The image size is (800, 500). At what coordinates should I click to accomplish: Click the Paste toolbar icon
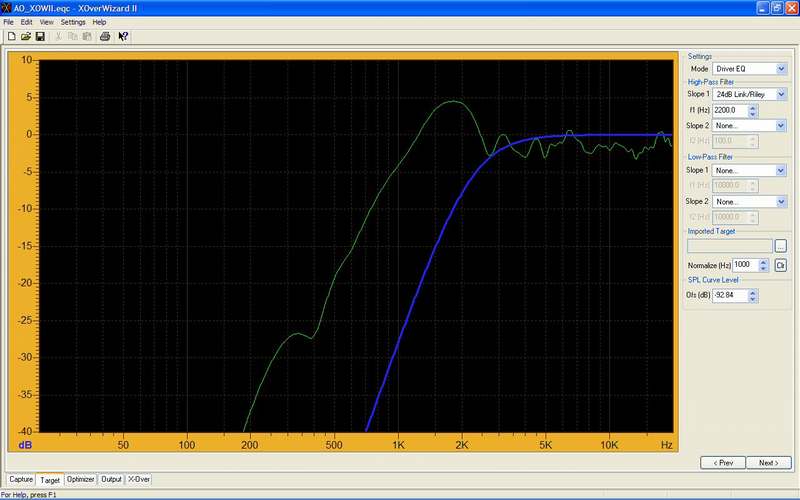point(87,36)
